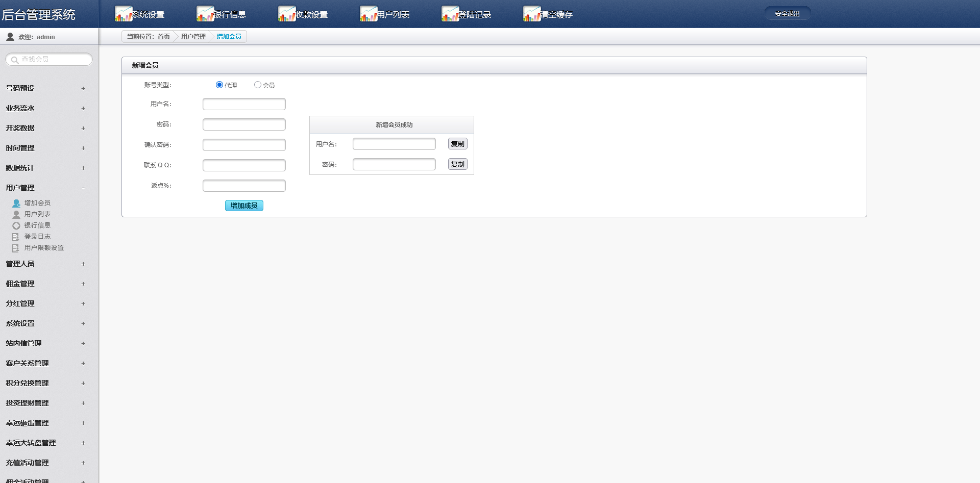Click the chart icon beside 收款设置
The width and height of the screenshot is (980, 483).
click(x=286, y=14)
